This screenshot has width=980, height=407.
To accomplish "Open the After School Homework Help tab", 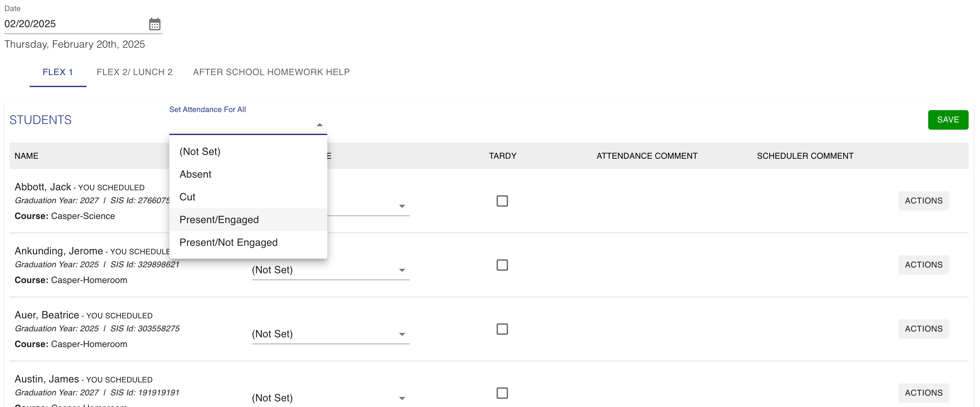I will pyautogui.click(x=271, y=72).
